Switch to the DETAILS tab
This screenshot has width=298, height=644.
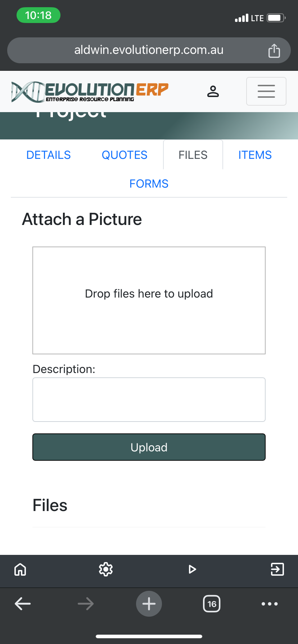49,155
